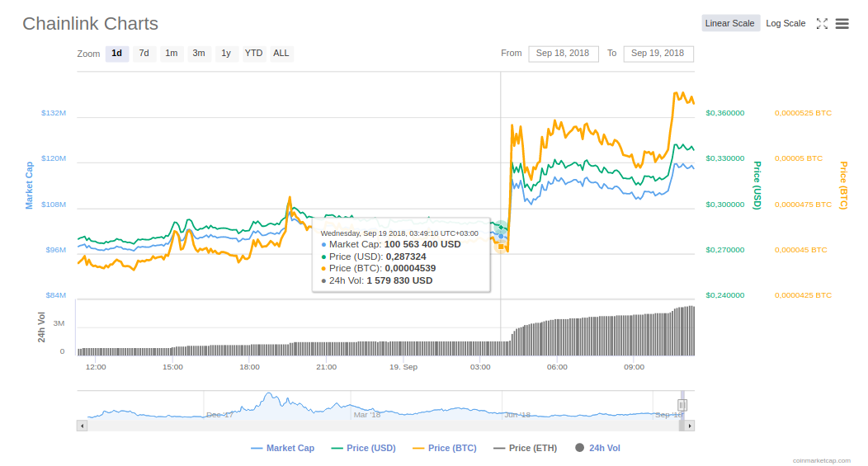
Task: Toggle 24h Vol series in legend
Action: tap(598, 449)
